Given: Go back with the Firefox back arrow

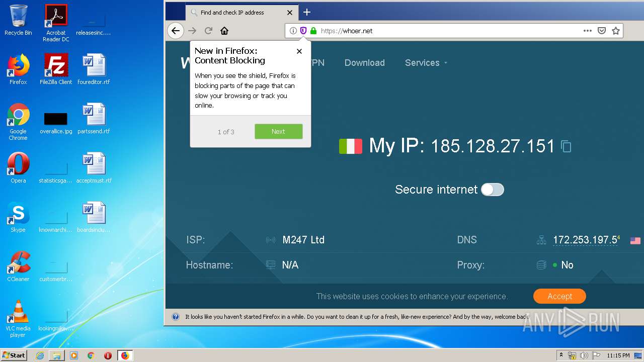Looking at the screenshot, I should pos(175,31).
